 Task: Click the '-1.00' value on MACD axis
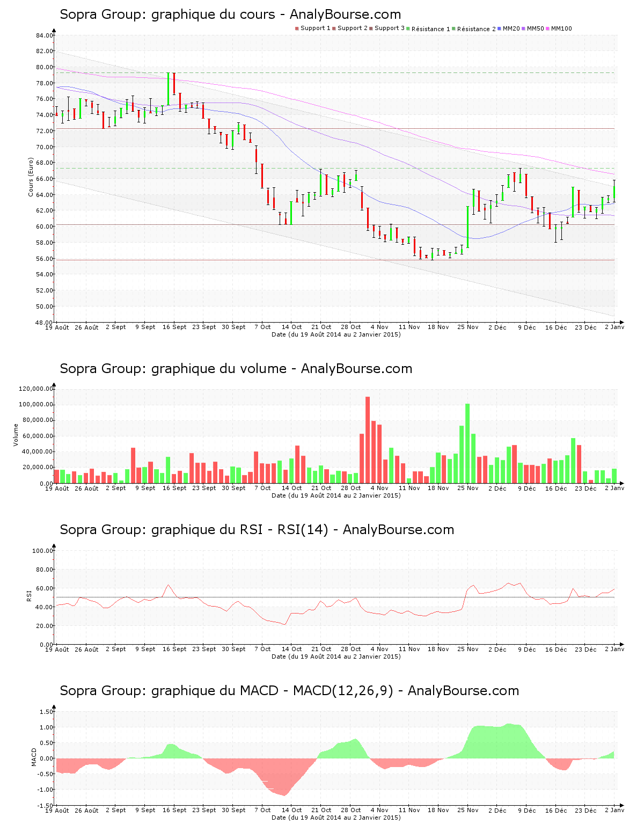(x=46, y=790)
